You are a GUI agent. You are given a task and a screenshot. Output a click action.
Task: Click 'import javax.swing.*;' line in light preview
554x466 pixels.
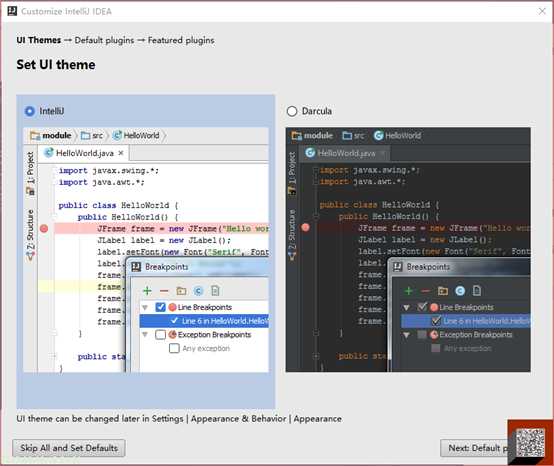click(109, 171)
